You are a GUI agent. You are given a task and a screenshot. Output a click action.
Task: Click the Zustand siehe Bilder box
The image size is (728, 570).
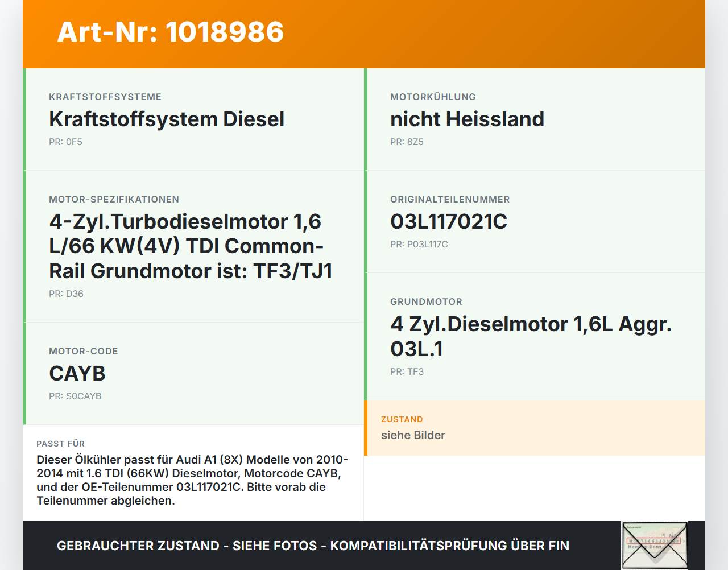(x=535, y=428)
